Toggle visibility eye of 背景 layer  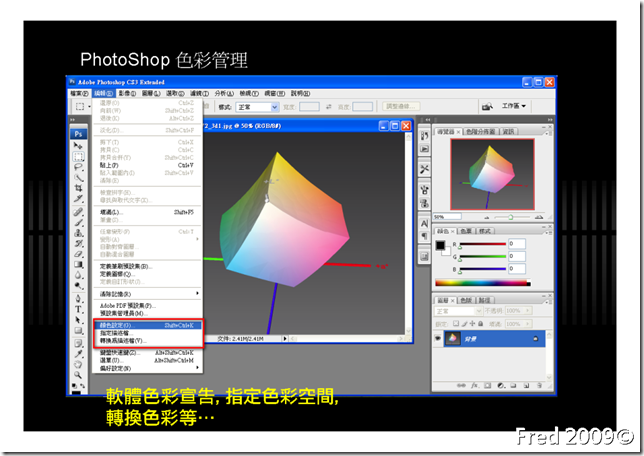tap(438, 339)
